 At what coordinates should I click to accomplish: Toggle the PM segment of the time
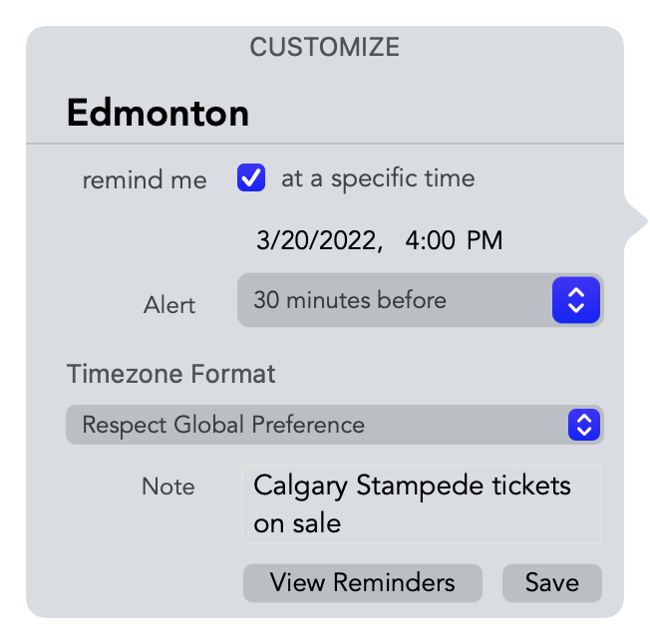point(485,240)
